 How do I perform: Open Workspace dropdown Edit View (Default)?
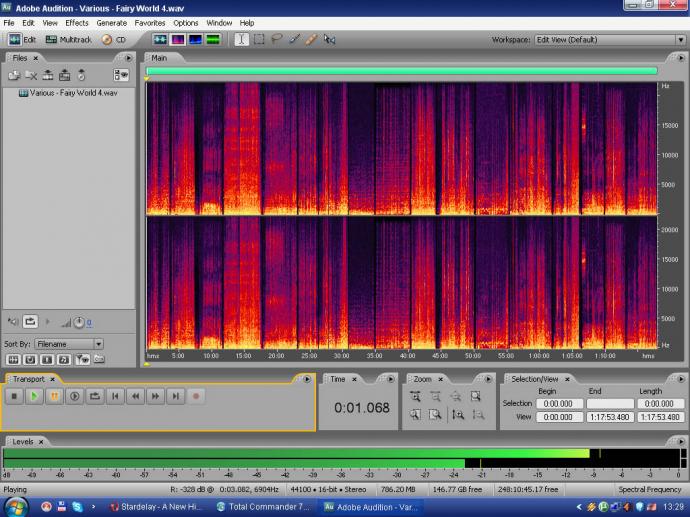610,40
